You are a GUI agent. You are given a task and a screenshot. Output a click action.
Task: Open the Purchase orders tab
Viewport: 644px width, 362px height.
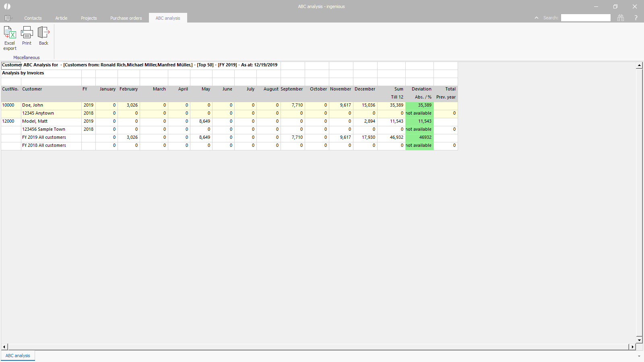(126, 18)
